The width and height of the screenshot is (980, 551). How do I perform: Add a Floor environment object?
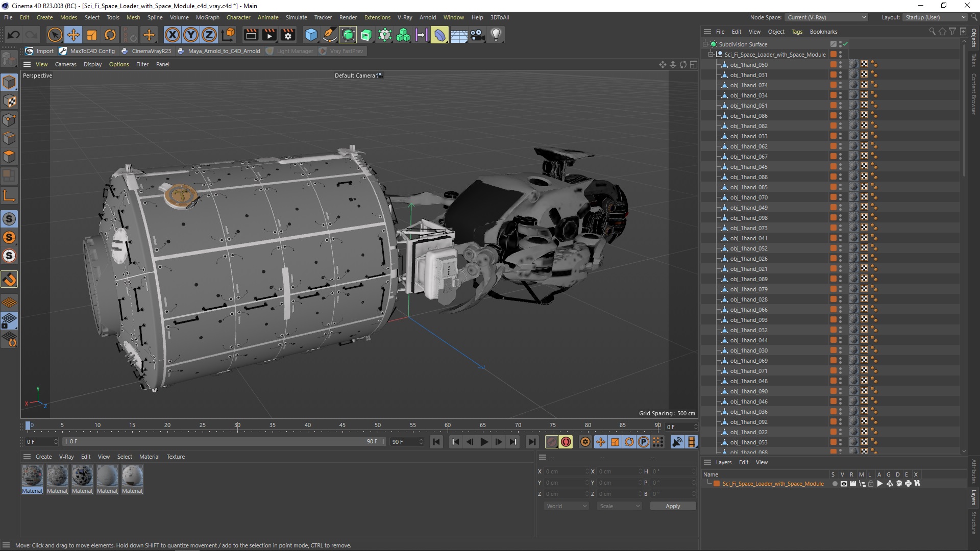(x=459, y=35)
